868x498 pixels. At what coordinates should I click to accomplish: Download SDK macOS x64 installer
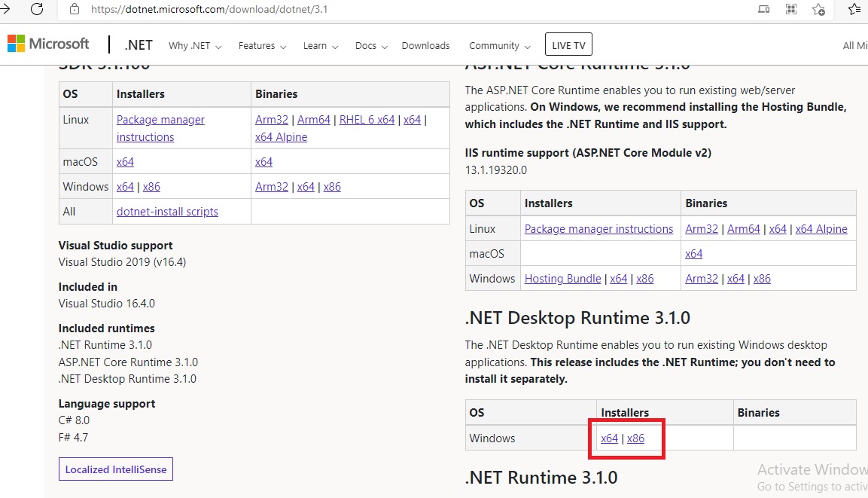(x=125, y=162)
